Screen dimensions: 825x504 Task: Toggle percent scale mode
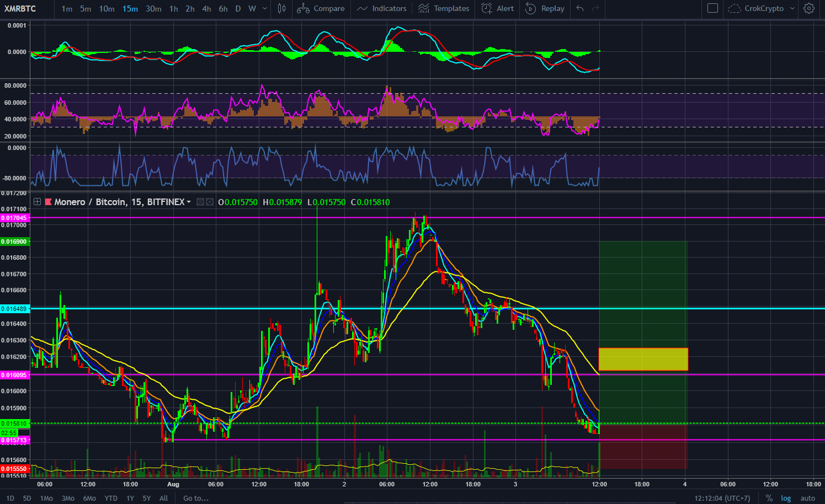coord(769,498)
